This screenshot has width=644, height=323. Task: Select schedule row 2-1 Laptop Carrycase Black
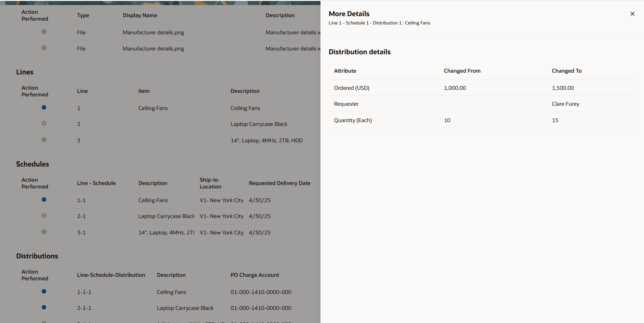point(166,216)
